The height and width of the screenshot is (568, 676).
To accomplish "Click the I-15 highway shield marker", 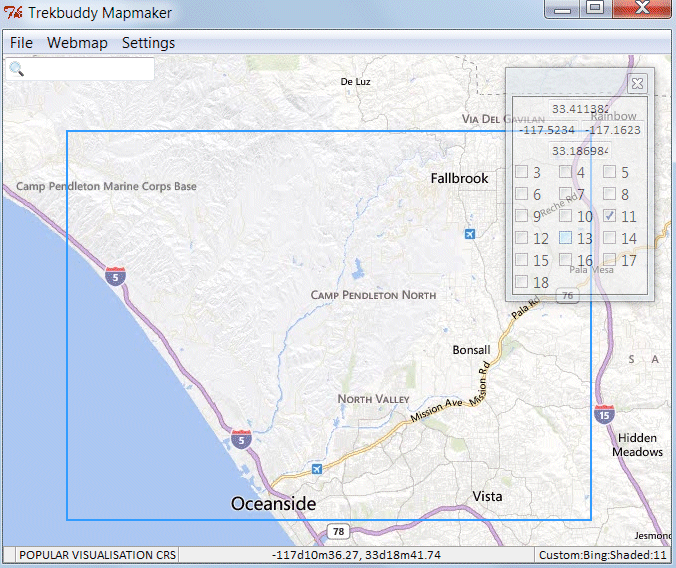I will pos(604,414).
